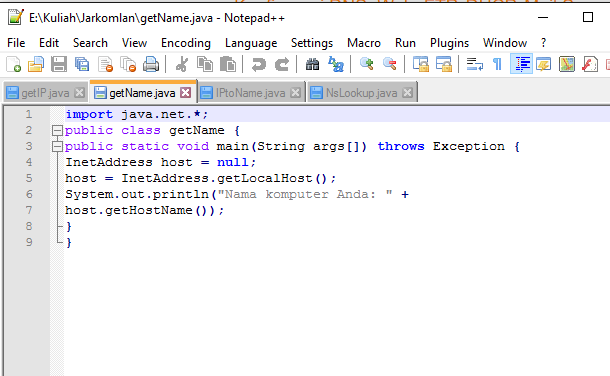
Task: Minimize the Notepad++ window
Action: tap(543, 17)
